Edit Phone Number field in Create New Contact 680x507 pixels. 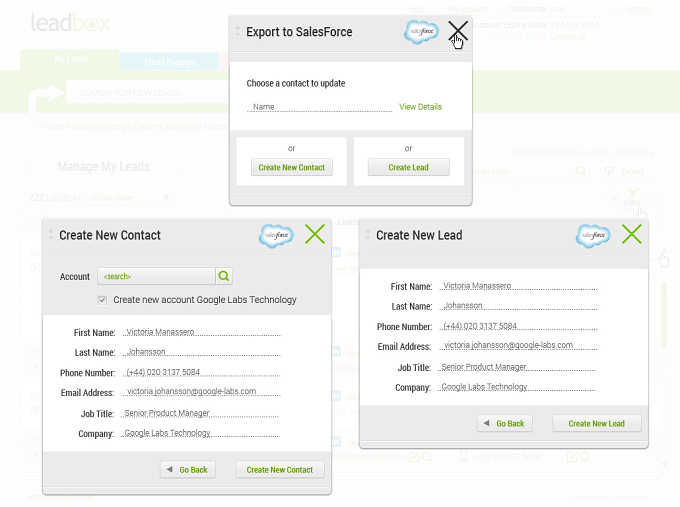pos(202,373)
